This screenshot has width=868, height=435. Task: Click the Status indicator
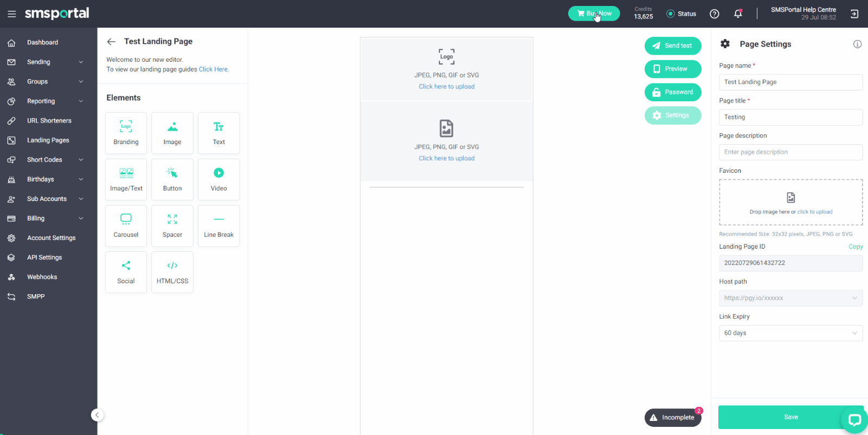click(681, 14)
